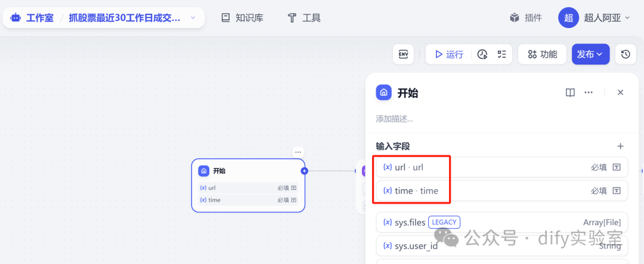Open the 工作室 studio link
The height and width of the screenshot is (264, 644).
coord(40,18)
